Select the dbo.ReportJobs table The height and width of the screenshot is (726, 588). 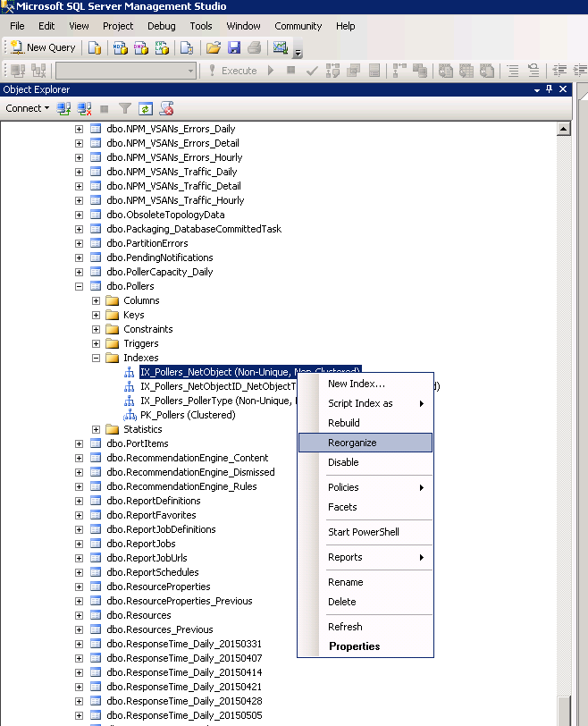(141, 544)
